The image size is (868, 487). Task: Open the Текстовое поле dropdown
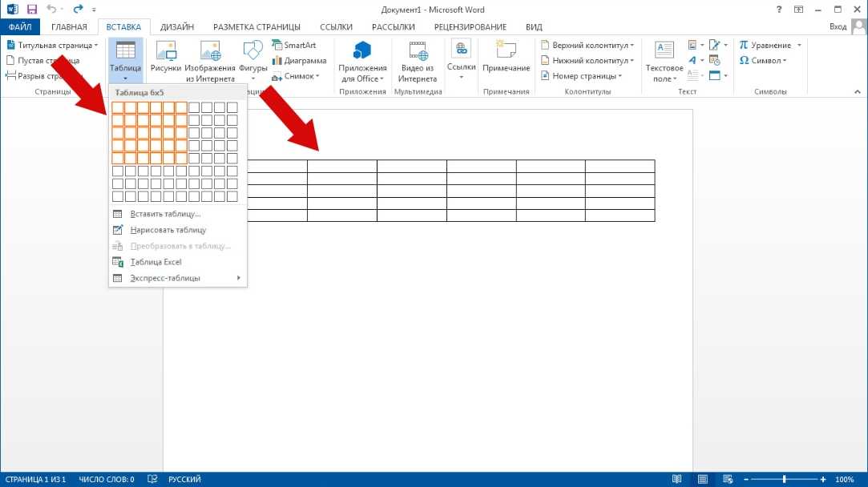(675, 79)
